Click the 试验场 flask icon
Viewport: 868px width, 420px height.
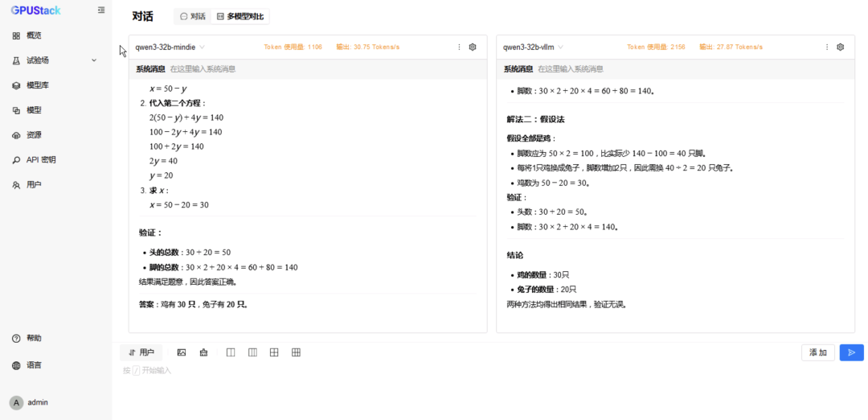16,60
